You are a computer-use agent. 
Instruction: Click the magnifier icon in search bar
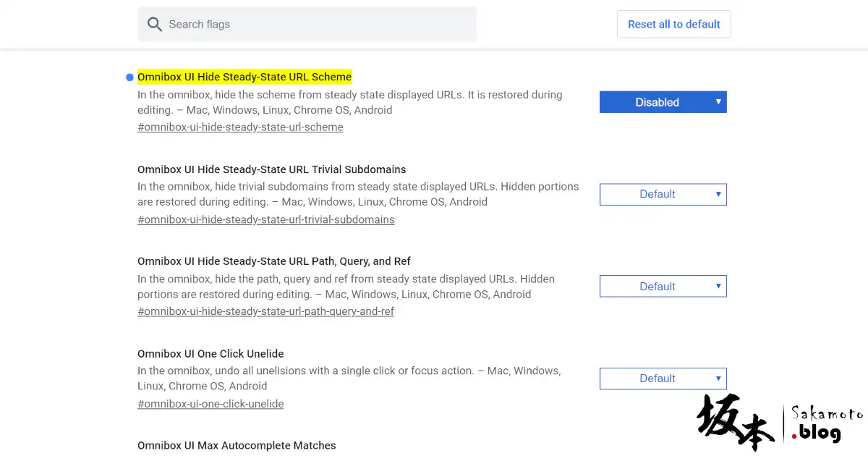pyautogui.click(x=154, y=25)
